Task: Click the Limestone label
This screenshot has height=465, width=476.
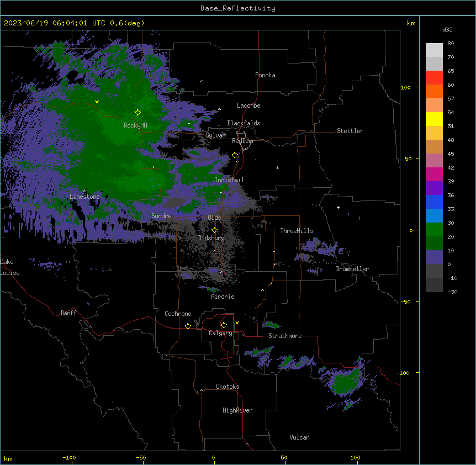Action: (x=84, y=197)
